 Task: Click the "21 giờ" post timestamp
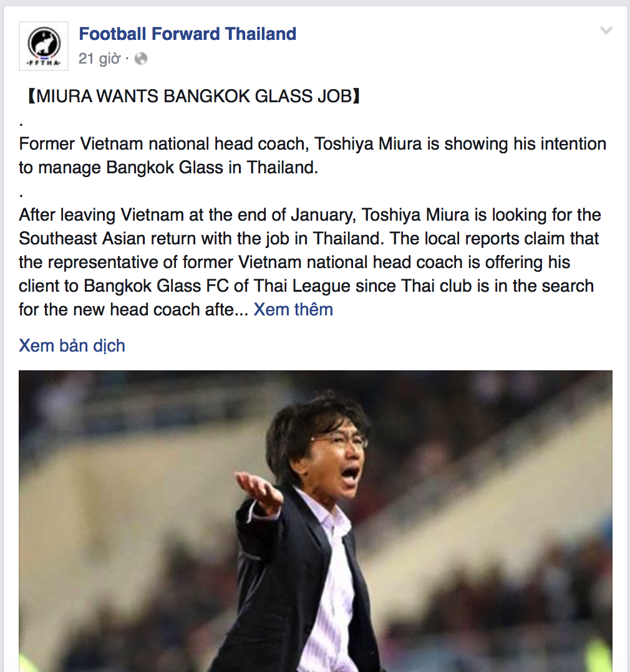[99, 59]
